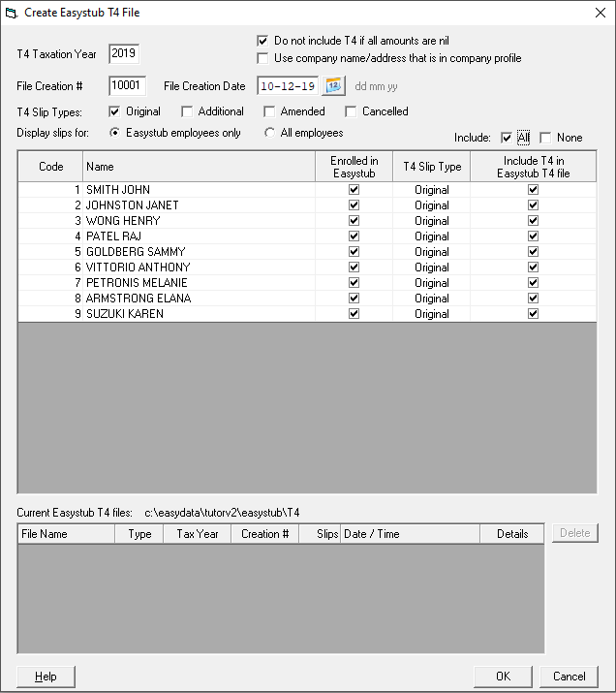Toggle Enrolled in Easystub for PATEL RAJ
Image resolution: width=616 pixels, height=693 pixels.
354,236
